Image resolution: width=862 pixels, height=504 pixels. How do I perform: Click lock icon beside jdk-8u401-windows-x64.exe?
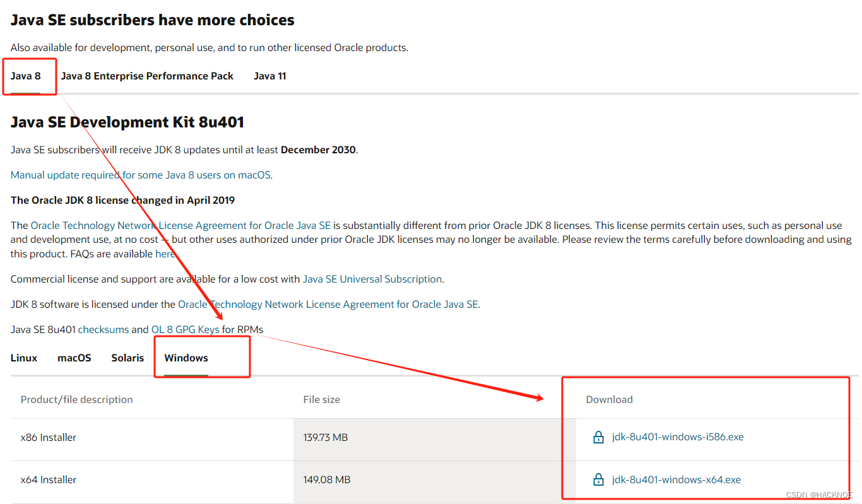(x=598, y=480)
